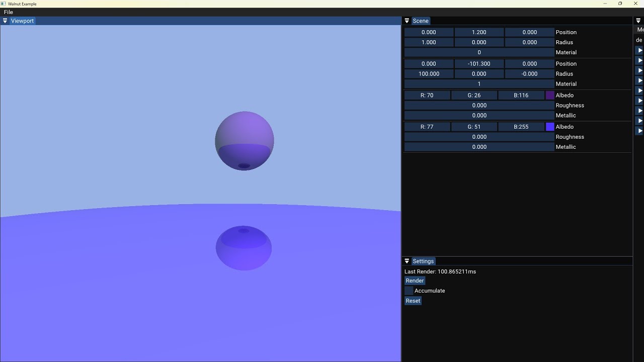Select the Viewport panel title tab
The height and width of the screenshot is (362, 644).
point(22,21)
